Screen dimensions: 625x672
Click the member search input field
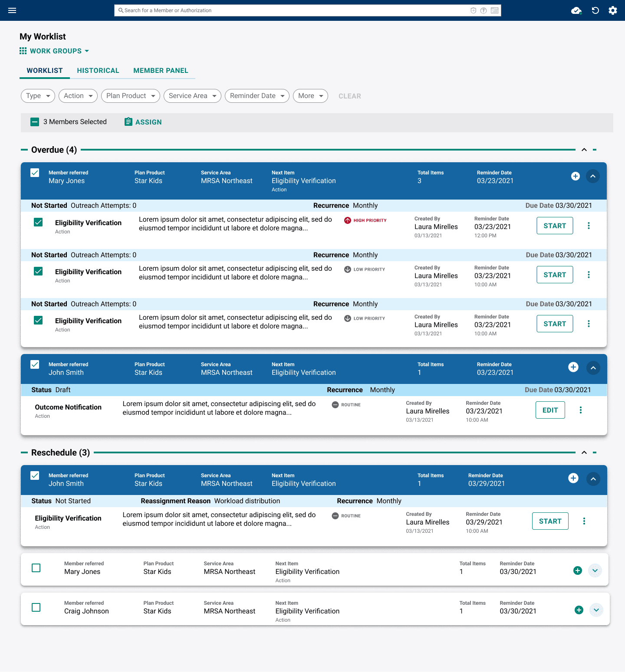pyautogui.click(x=308, y=10)
